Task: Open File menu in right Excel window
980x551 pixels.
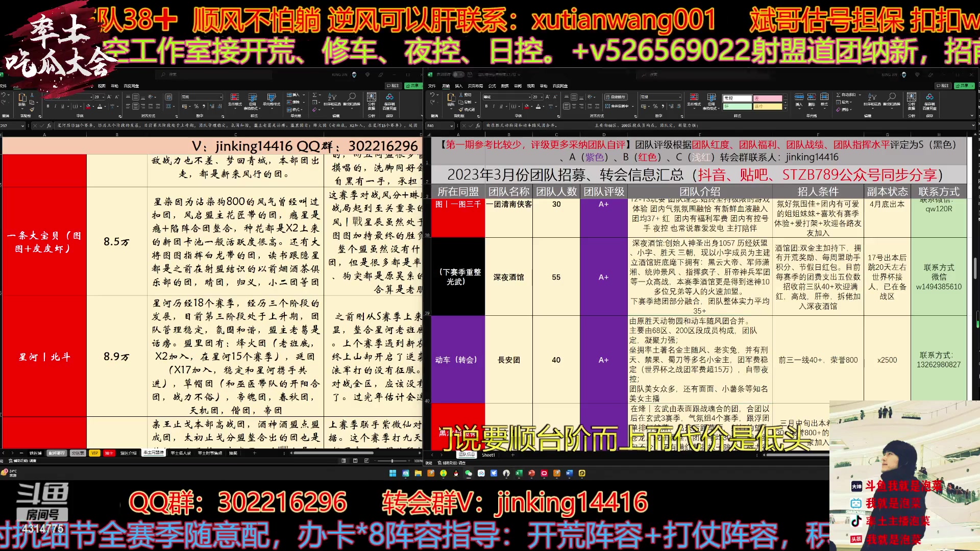Action: 432,86
